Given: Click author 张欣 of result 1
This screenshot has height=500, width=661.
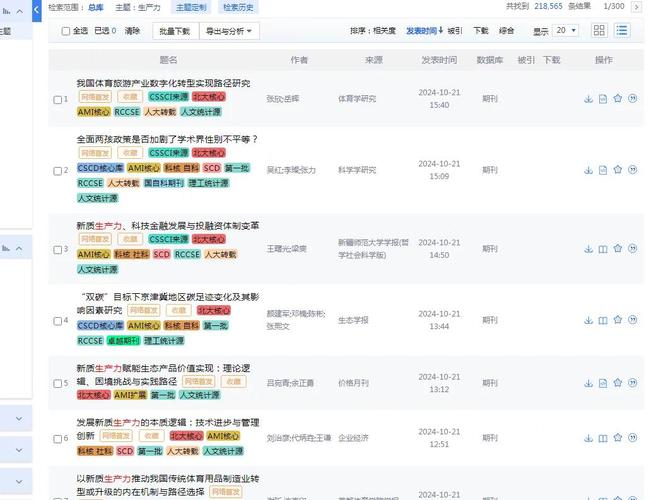Looking at the screenshot, I should point(274,99).
